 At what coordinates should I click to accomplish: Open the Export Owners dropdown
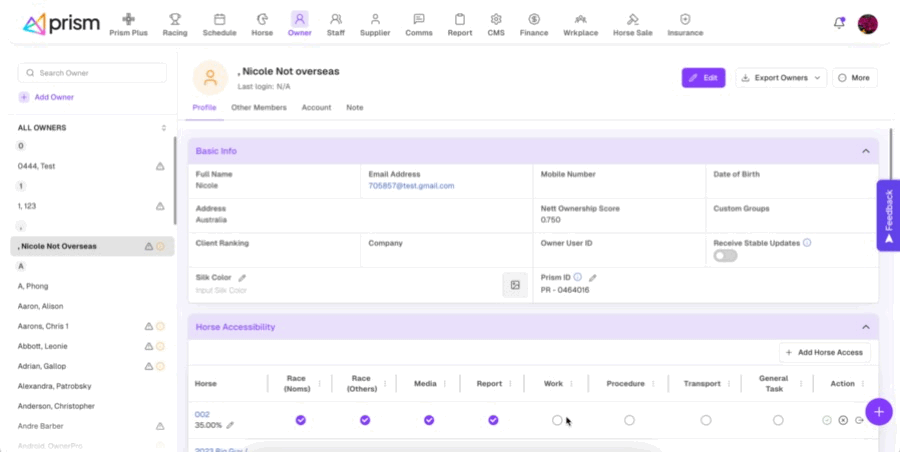click(781, 78)
